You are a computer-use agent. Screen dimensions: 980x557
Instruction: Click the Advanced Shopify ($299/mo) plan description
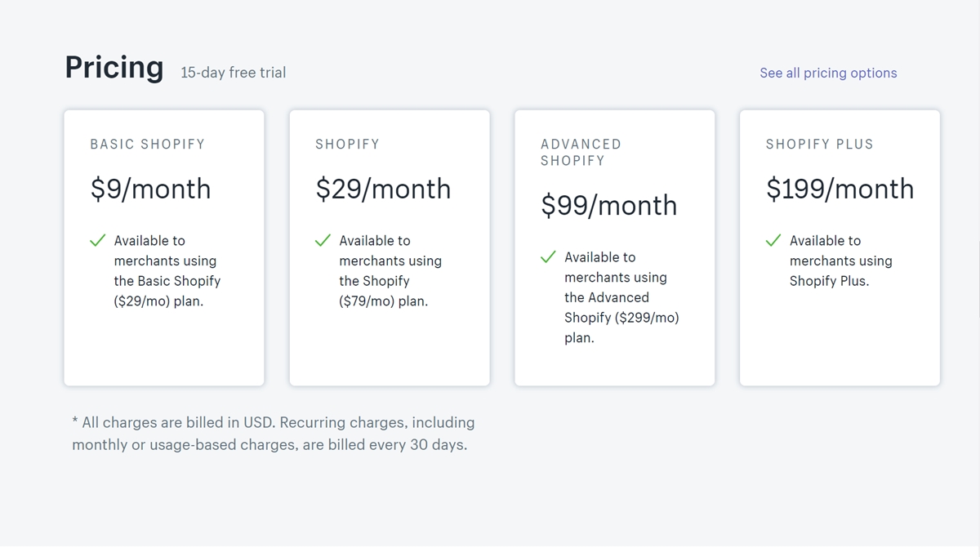pyautogui.click(x=621, y=297)
